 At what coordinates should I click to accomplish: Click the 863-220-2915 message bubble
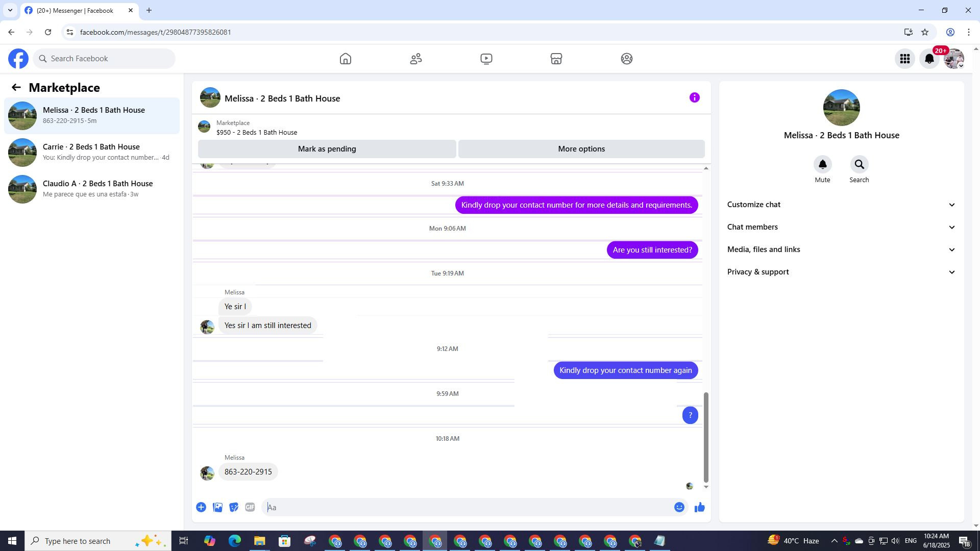tap(248, 472)
